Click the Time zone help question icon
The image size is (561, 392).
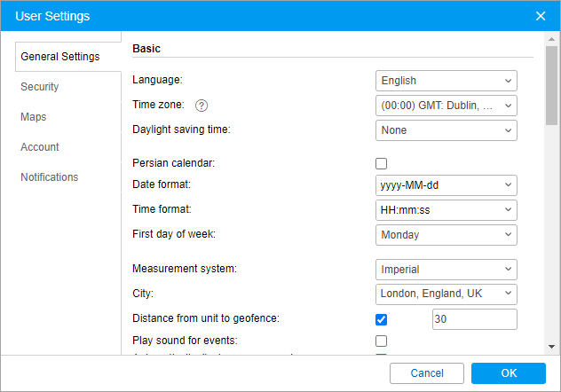pos(201,106)
